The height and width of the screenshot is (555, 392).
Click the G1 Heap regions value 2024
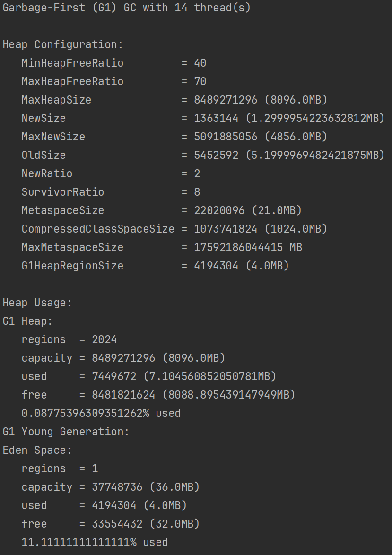point(104,340)
